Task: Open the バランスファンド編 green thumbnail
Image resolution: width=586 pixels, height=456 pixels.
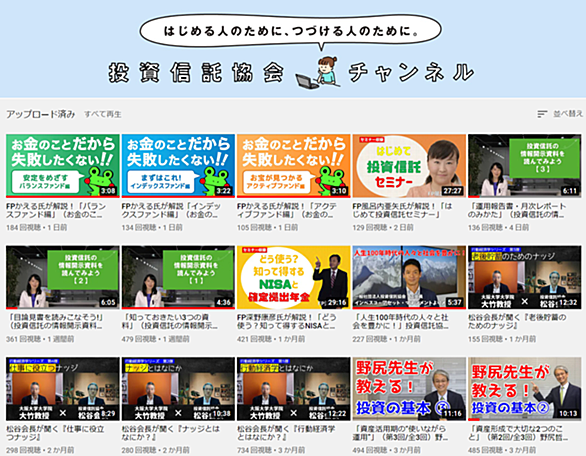Action: point(63,166)
